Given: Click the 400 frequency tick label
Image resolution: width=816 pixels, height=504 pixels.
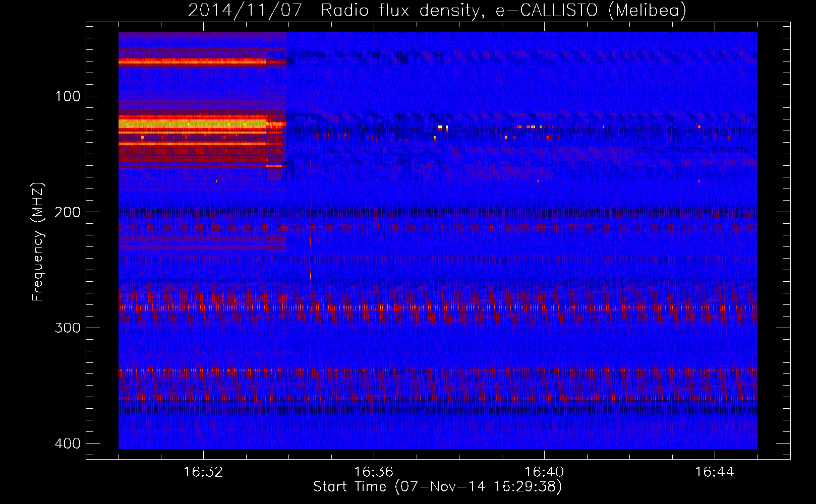Looking at the screenshot, I should (x=68, y=444).
